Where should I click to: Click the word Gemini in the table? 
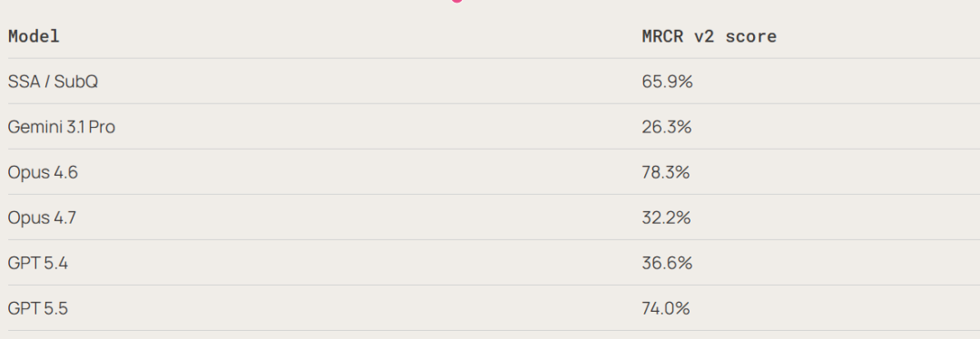31,128
